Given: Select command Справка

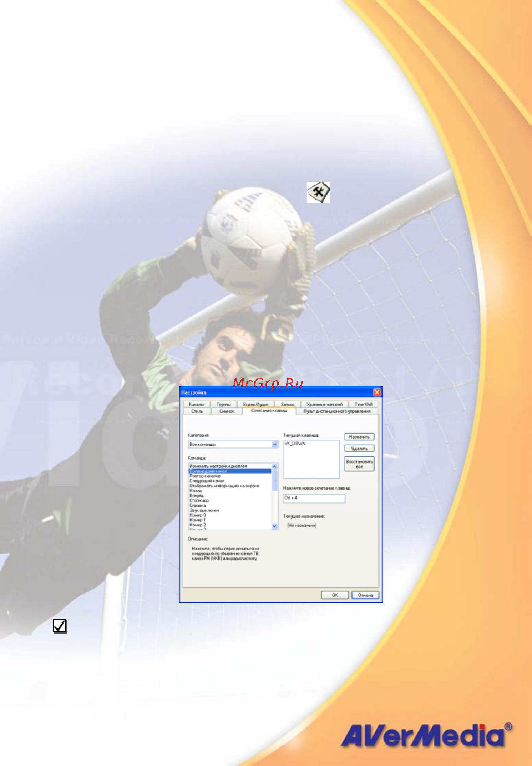Looking at the screenshot, I should [x=230, y=505].
